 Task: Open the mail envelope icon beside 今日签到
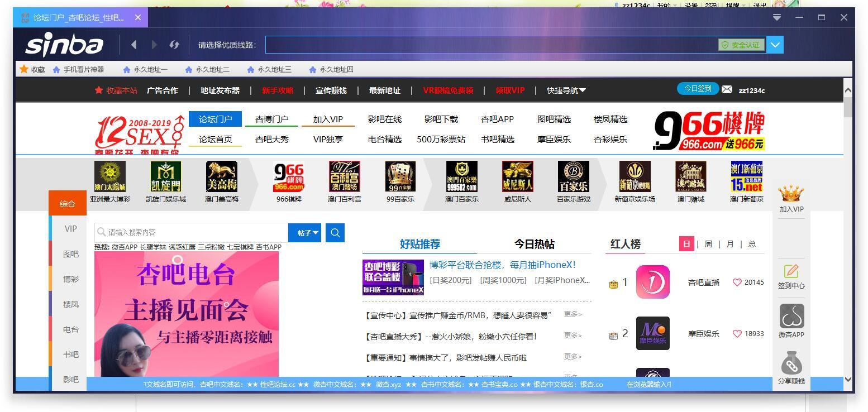[727, 89]
